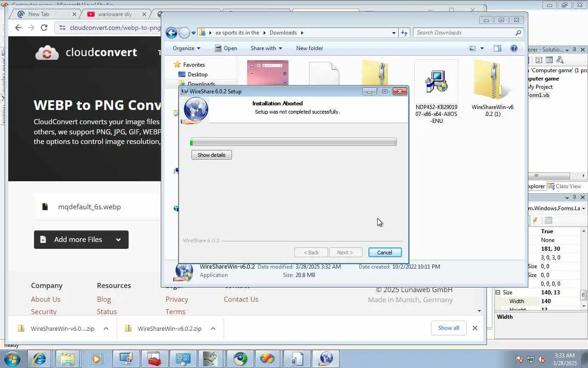Click Open in the Explorer toolbar
Viewport: 588px width, 368px height.
[x=226, y=48]
